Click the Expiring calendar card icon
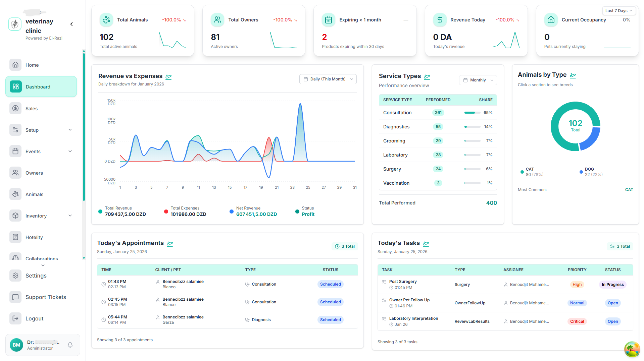 tap(329, 20)
